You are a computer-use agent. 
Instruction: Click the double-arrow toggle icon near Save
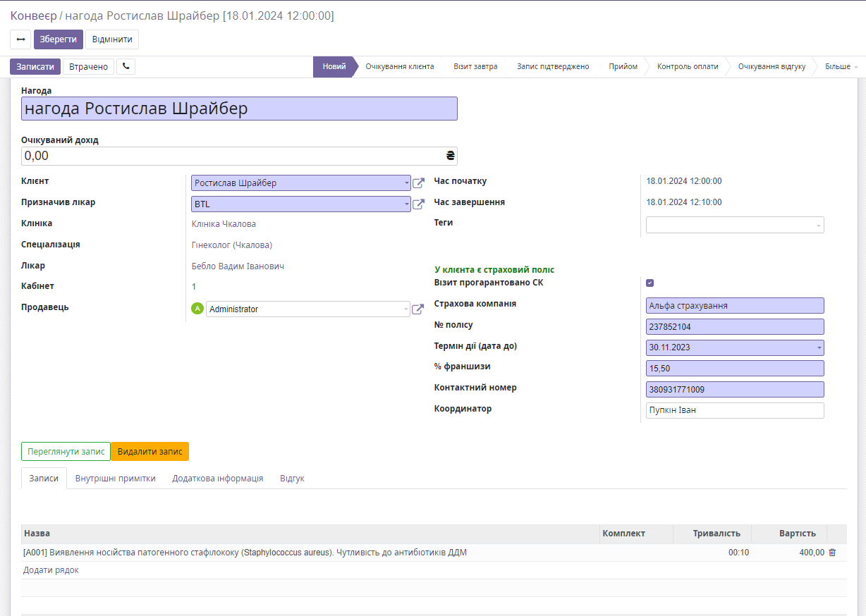20,39
